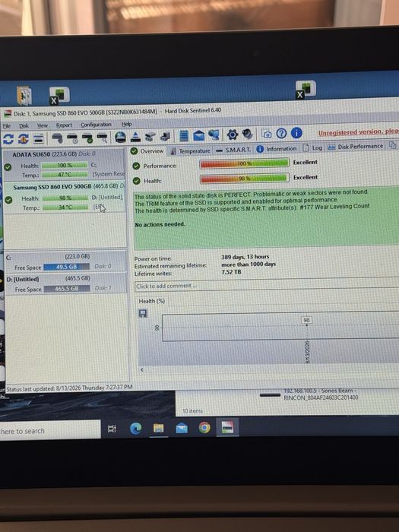Click the settings gear icon in toolbar
The width and height of the screenshot is (399, 532).
click(233, 135)
